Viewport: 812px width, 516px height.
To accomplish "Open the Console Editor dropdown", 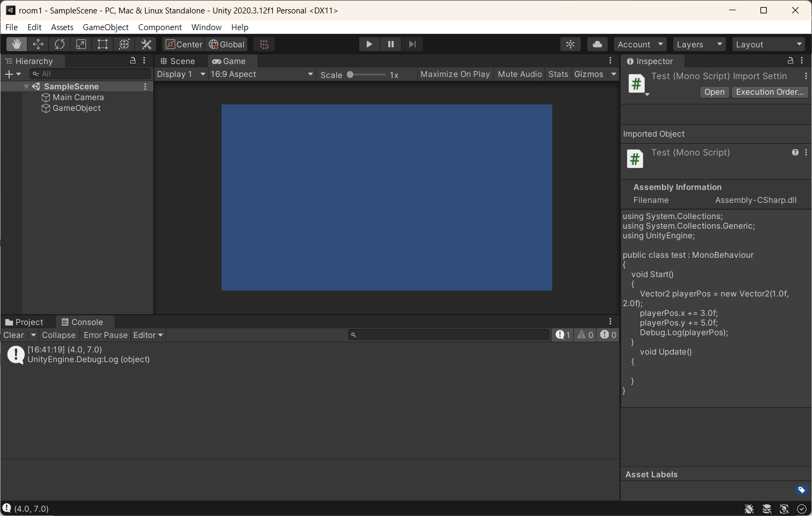I will tap(148, 335).
